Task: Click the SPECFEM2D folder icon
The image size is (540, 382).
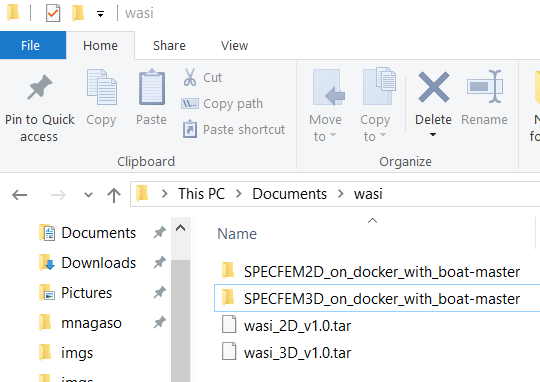Action: coord(228,270)
